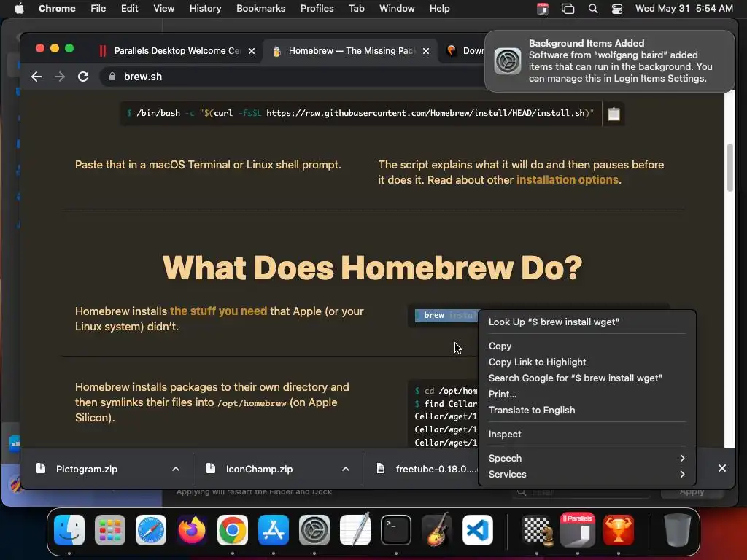Select Translate to English
Screen dimensions: 747x560
587,410
